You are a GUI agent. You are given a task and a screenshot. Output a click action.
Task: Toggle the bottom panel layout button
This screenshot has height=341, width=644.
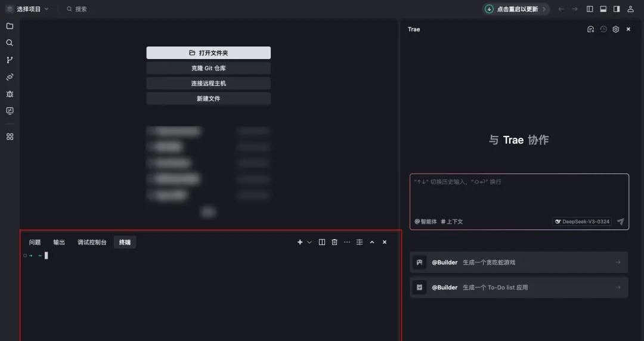(603, 9)
